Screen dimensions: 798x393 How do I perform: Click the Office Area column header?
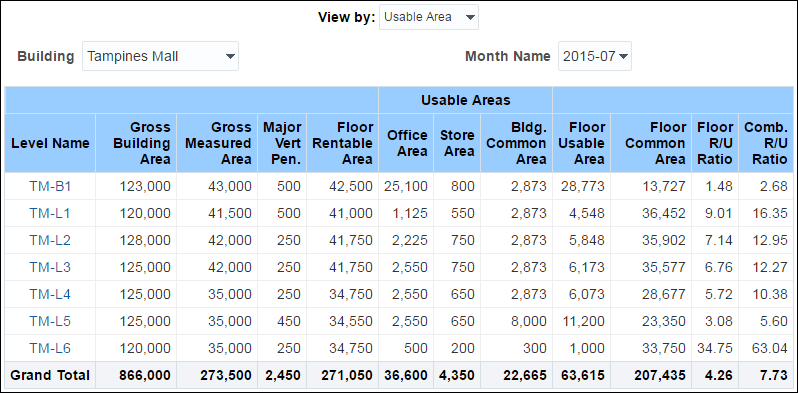pos(406,143)
